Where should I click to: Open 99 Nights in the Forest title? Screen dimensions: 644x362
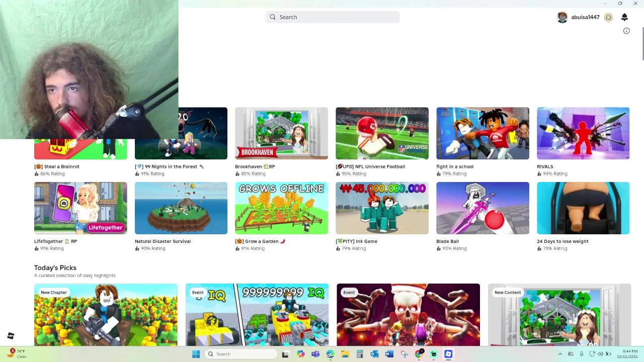(x=170, y=166)
